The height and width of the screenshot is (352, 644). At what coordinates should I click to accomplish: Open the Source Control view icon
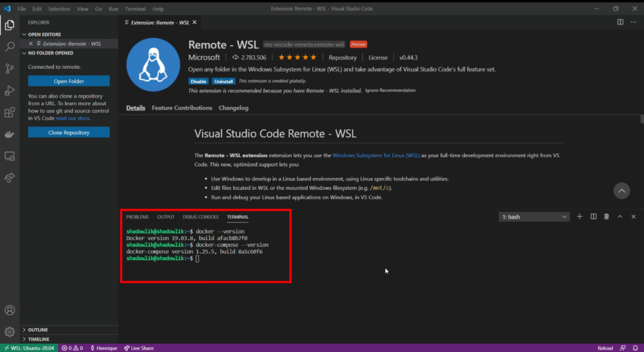click(9, 69)
